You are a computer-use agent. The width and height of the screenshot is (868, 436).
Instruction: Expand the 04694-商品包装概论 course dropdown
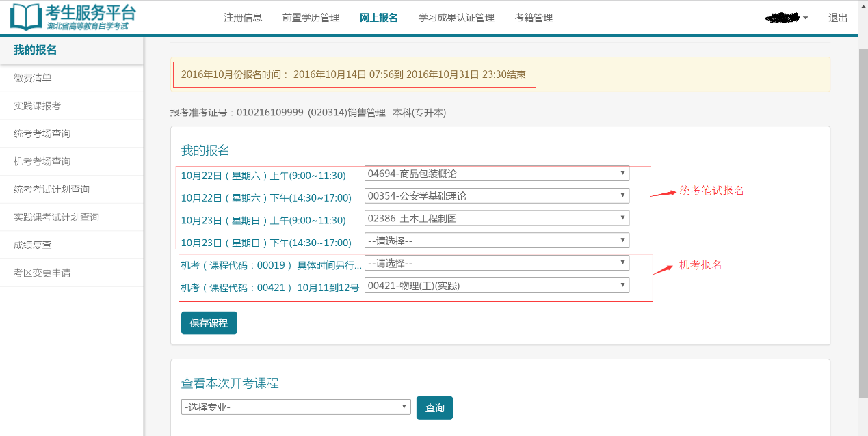pyautogui.click(x=497, y=174)
